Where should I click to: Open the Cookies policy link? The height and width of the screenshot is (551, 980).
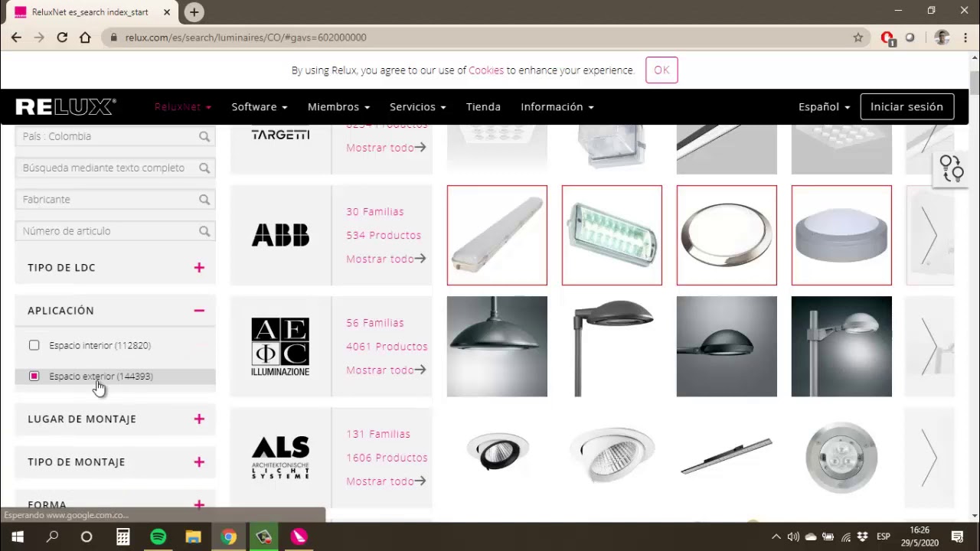tap(486, 70)
